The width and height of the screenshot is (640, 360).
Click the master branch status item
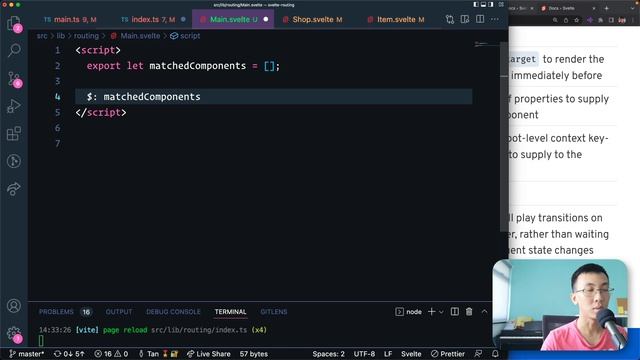(x=27, y=354)
